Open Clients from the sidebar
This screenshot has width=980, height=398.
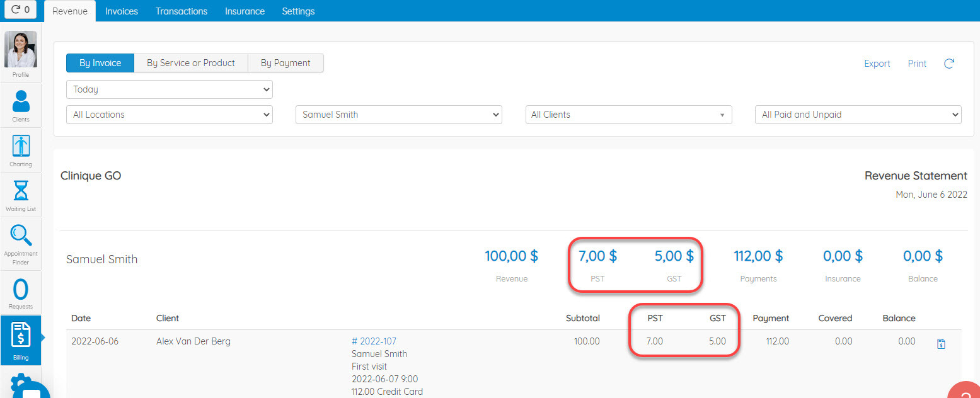pos(21,105)
